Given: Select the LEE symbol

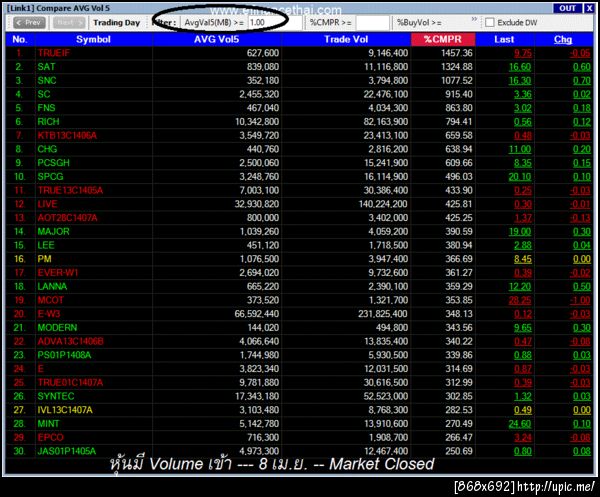Looking at the screenshot, I should (46, 245).
